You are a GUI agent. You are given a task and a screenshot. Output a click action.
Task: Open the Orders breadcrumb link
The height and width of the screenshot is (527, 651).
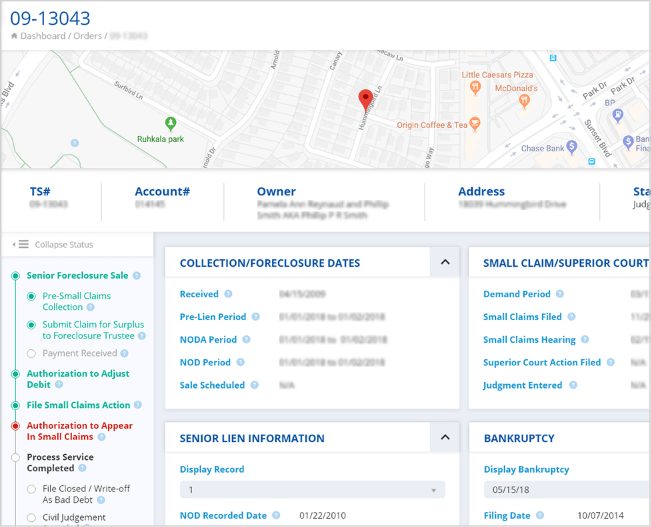tap(87, 36)
